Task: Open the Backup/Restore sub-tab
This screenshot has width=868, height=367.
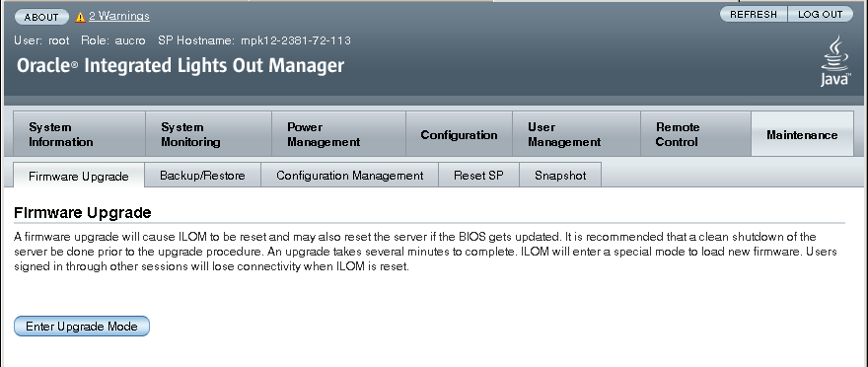Action: (202, 176)
